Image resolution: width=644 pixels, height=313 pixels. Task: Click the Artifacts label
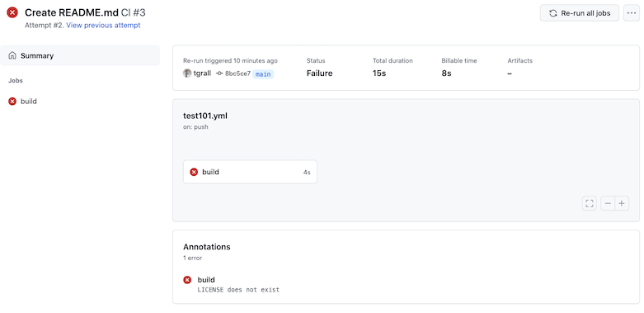(520, 61)
